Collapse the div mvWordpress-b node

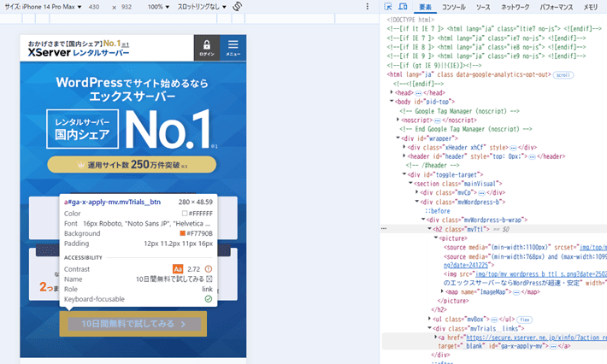tap(416, 202)
